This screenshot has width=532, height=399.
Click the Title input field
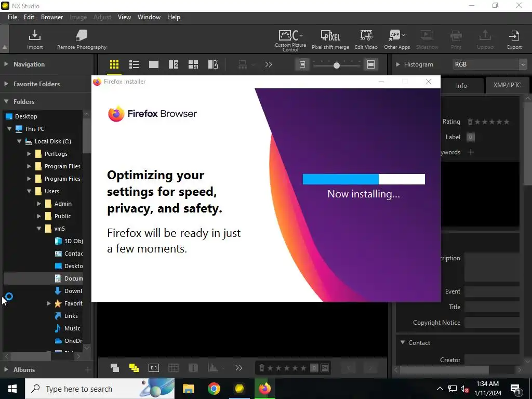click(x=492, y=307)
